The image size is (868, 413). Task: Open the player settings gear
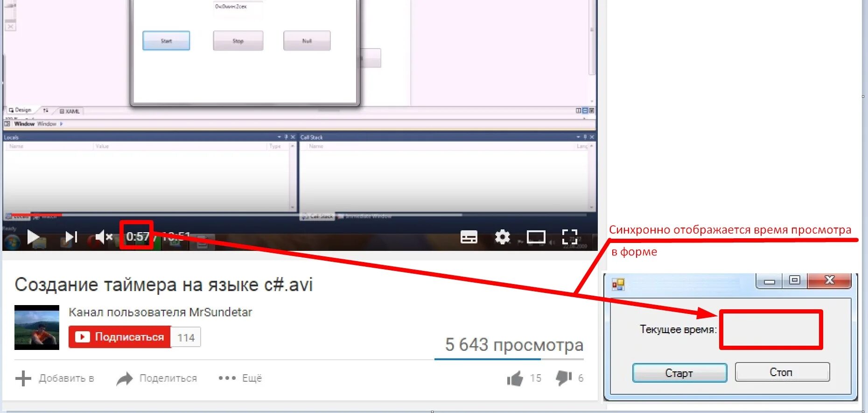point(503,237)
